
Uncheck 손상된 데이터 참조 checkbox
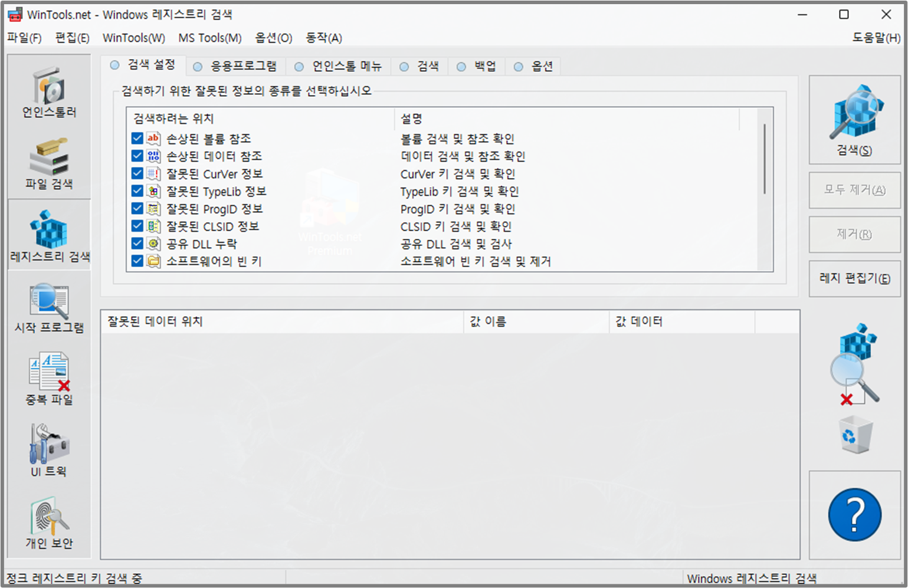pyautogui.click(x=137, y=156)
